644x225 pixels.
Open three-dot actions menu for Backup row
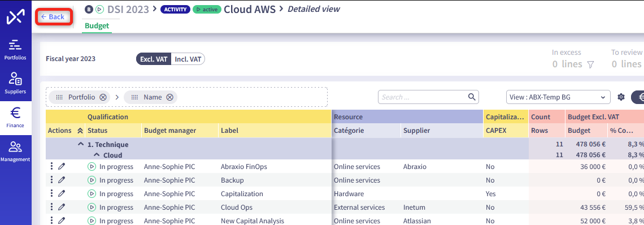52,180
